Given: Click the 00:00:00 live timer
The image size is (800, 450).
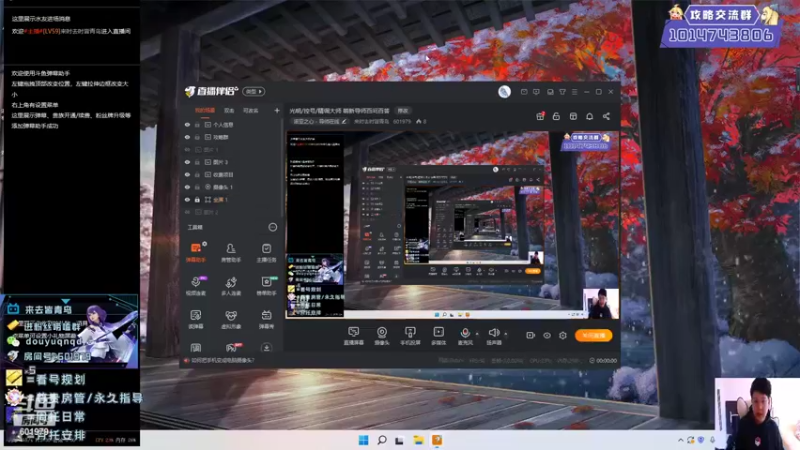Looking at the screenshot, I should tap(603, 360).
